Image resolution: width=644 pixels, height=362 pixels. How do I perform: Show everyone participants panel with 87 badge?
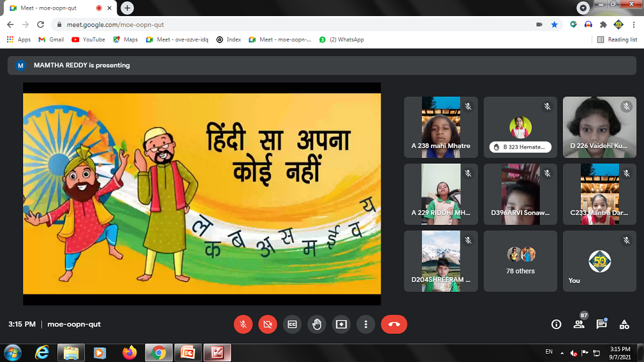[x=579, y=324]
